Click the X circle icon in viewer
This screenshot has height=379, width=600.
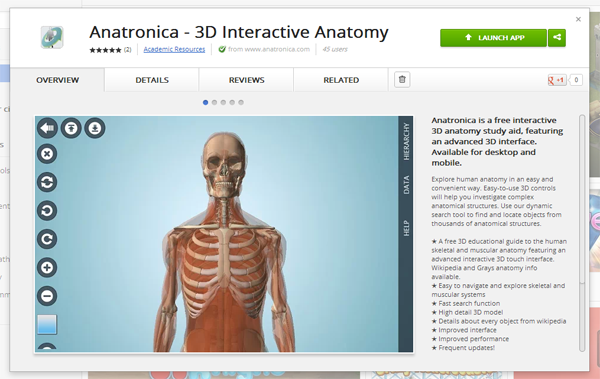pyautogui.click(x=47, y=154)
